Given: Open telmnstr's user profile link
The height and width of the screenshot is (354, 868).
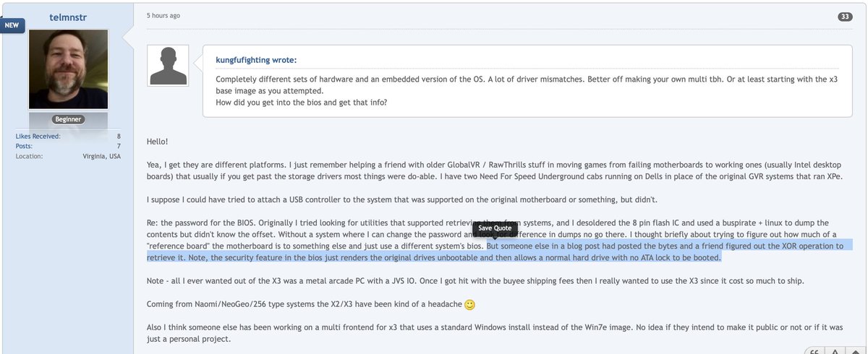Looking at the screenshot, I should click(68, 17).
